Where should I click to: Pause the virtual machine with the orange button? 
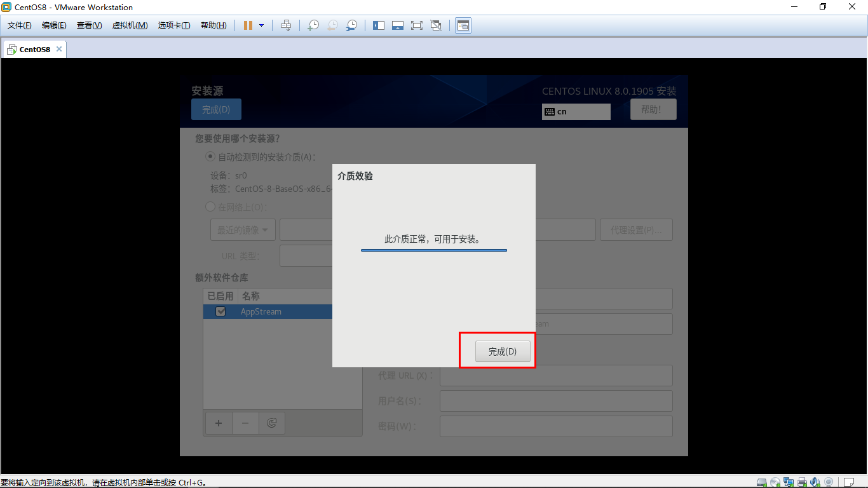coord(248,25)
